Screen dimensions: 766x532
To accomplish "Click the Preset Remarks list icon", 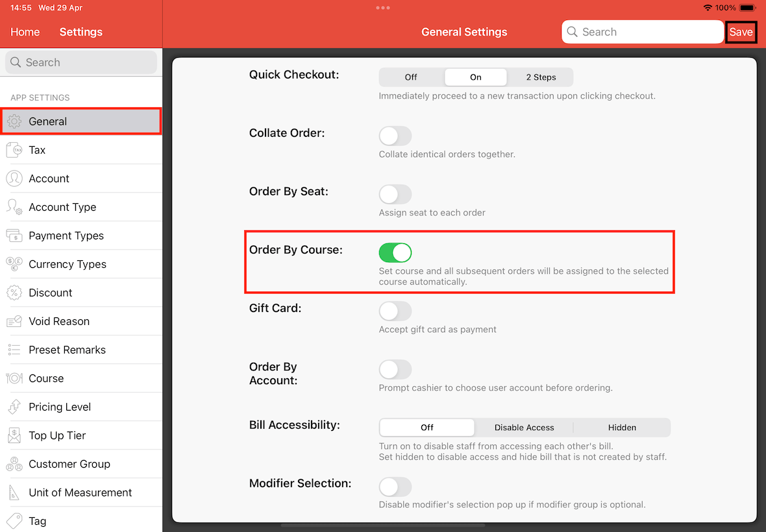I will coord(14,350).
